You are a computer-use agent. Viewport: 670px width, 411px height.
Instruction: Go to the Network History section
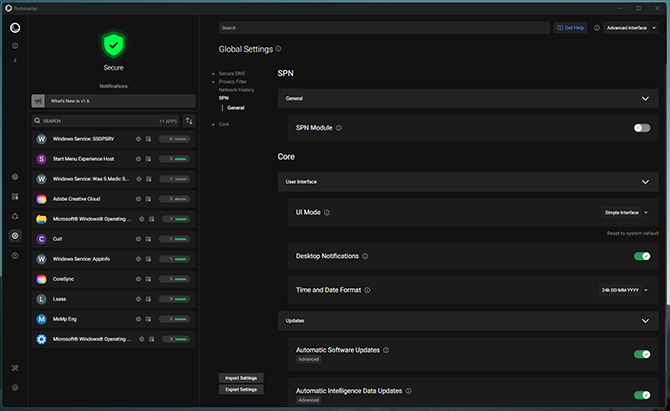coord(236,90)
